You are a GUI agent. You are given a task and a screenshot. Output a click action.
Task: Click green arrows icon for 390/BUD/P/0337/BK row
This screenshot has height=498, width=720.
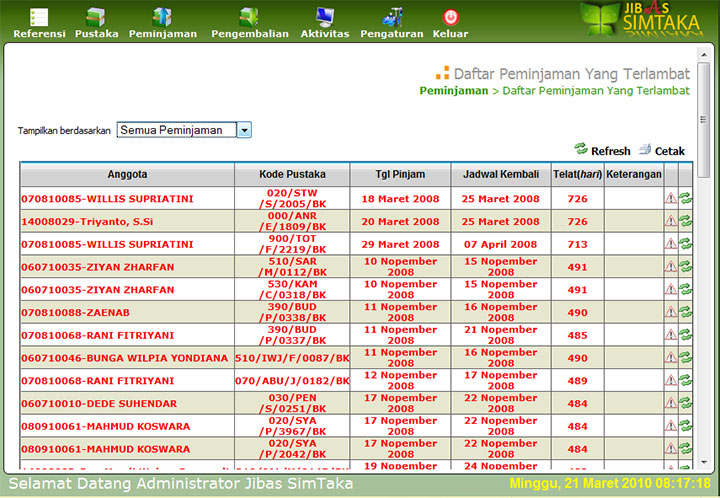coord(686,335)
